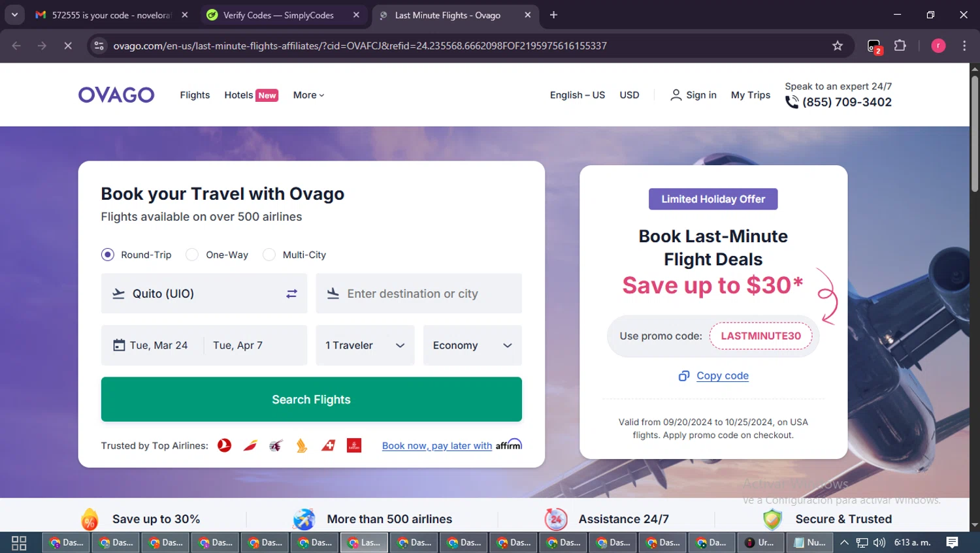Click the browser address bar URL
This screenshot has height=553, width=980.
point(360,46)
